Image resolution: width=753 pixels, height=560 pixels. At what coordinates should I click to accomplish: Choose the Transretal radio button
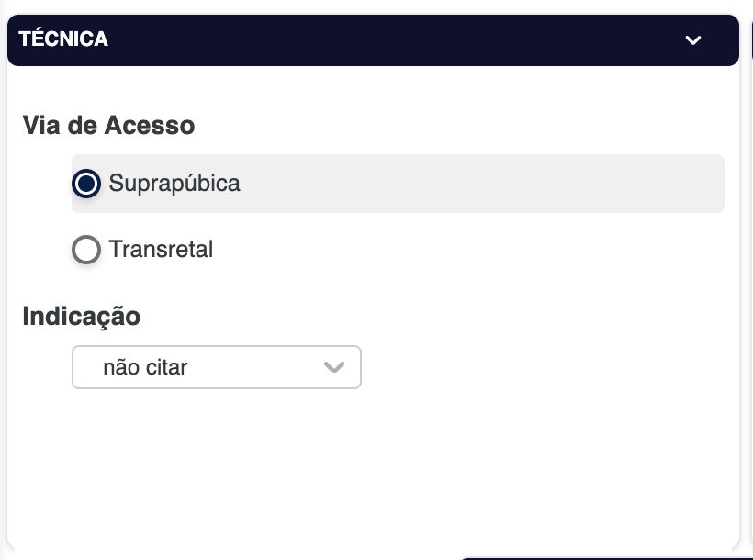(86, 250)
